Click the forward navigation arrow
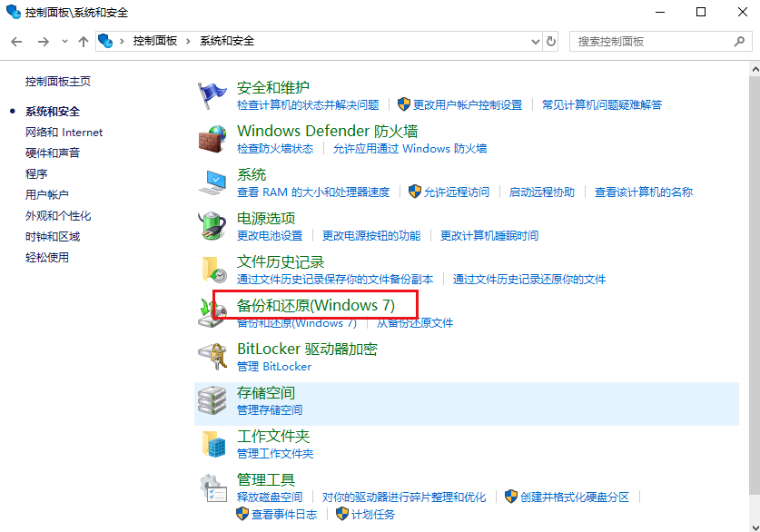 pos(44,42)
